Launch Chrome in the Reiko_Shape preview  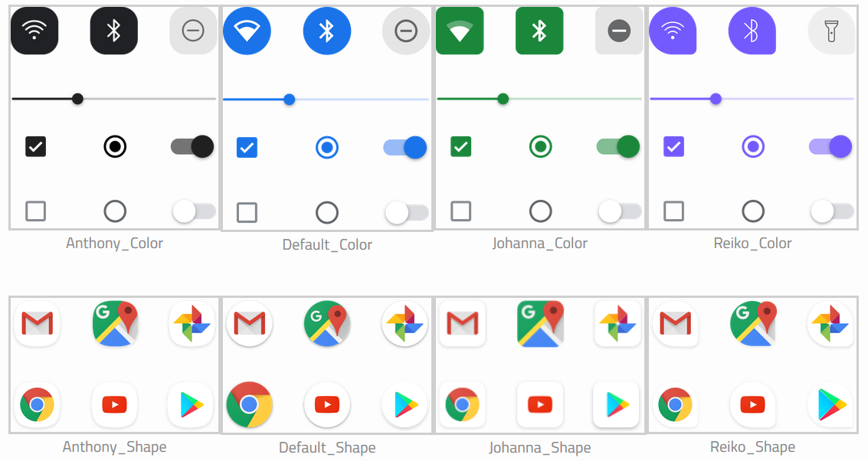coord(676,404)
